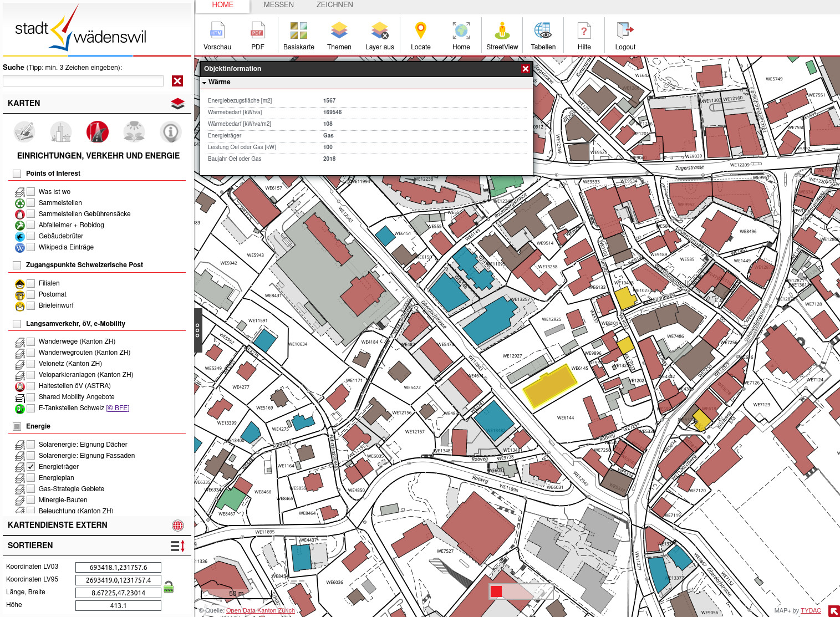Check the Points of Interest group

point(17,174)
